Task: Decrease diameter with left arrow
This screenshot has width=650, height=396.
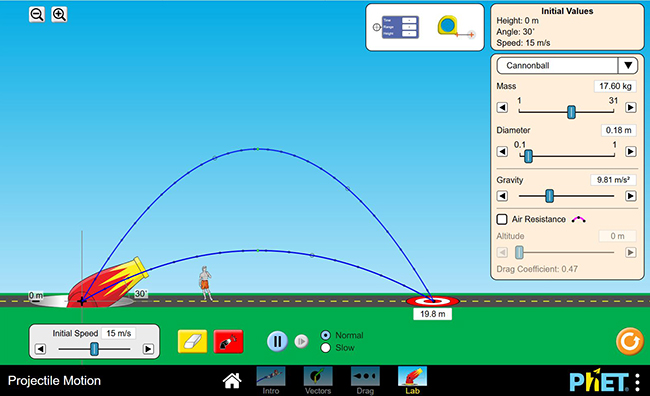Action: (502, 151)
